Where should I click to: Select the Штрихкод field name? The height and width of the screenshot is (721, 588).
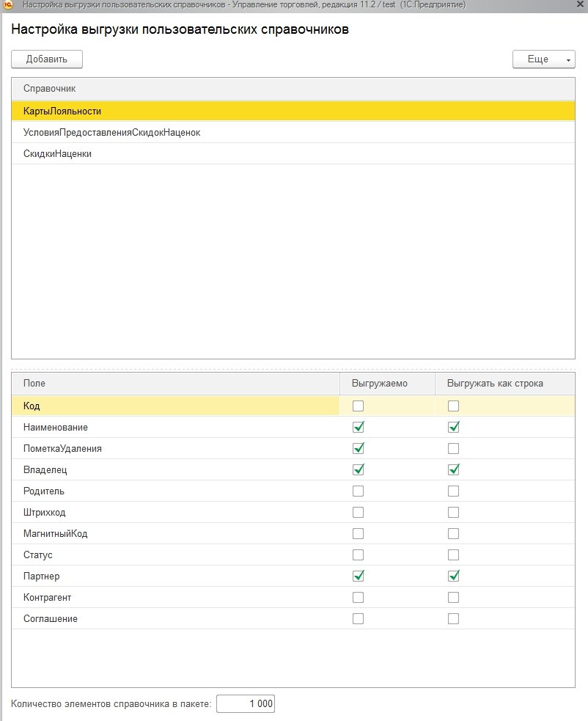click(45, 512)
